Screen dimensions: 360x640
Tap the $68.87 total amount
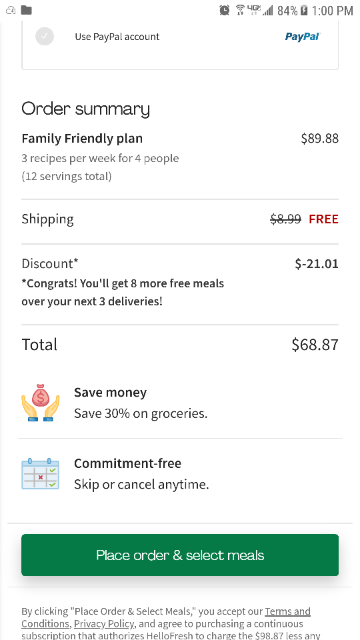(x=315, y=345)
